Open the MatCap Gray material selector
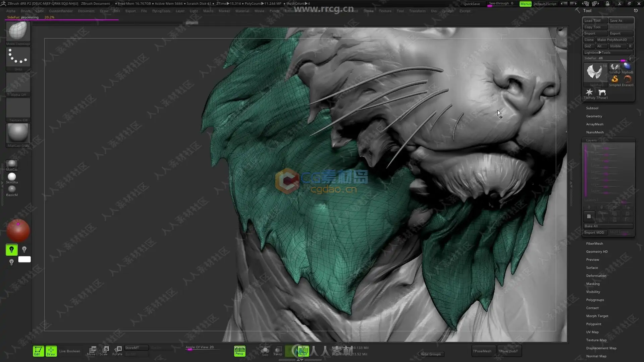Screen dimensions: 644x362 (x=18, y=135)
